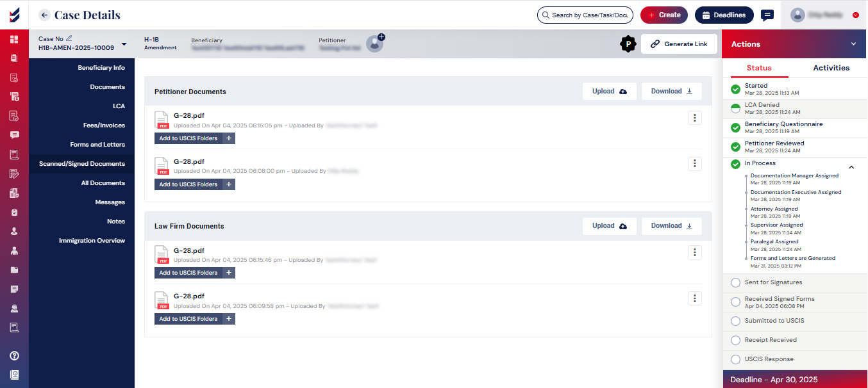
Task: Open three-dot menu for first Petitioner G-28.pdf
Action: point(694,118)
